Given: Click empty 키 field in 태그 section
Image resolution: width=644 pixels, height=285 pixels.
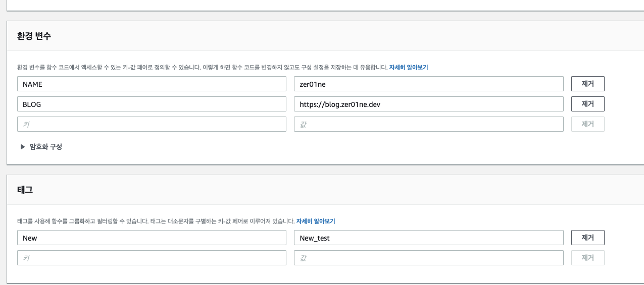Looking at the screenshot, I should pyautogui.click(x=152, y=258).
